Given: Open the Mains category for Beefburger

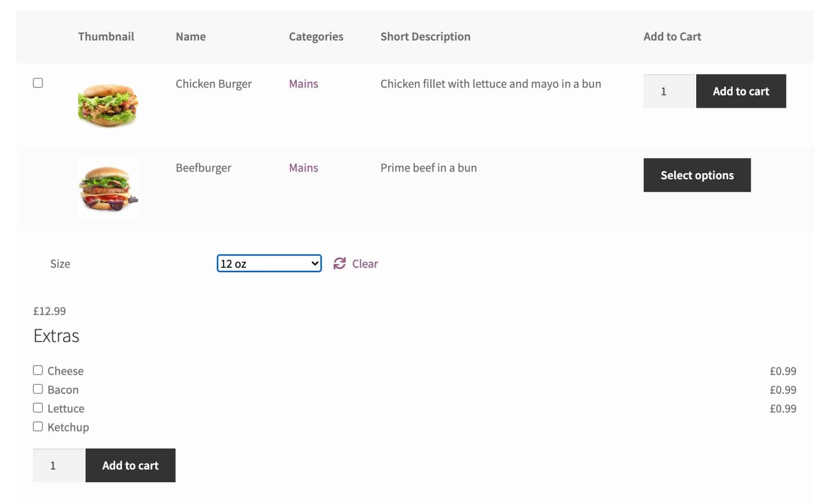Looking at the screenshot, I should pos(303,168).
